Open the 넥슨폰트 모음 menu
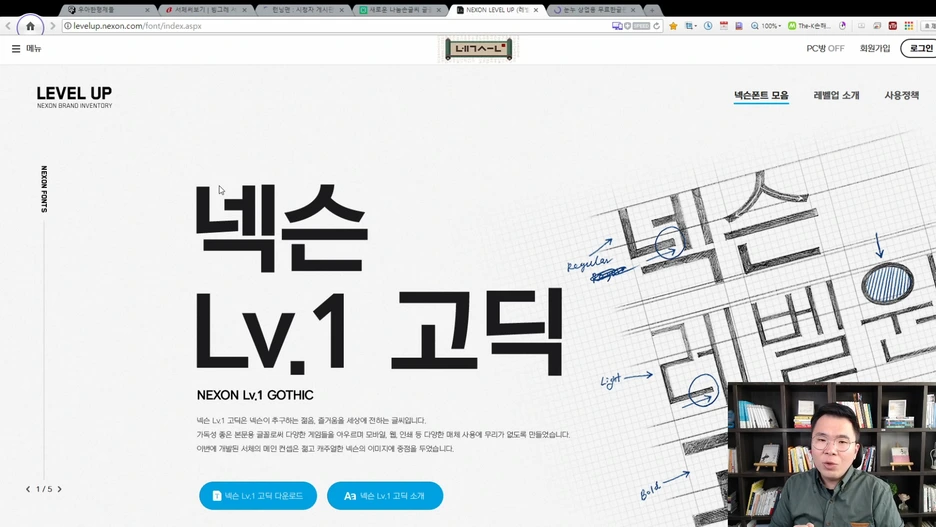 tap(761, 95)
